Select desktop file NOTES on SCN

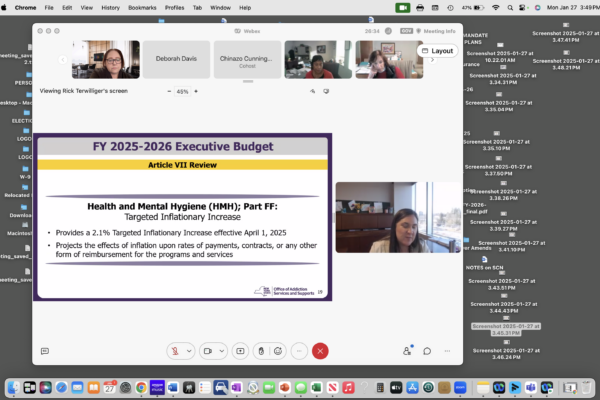(484, 263)
